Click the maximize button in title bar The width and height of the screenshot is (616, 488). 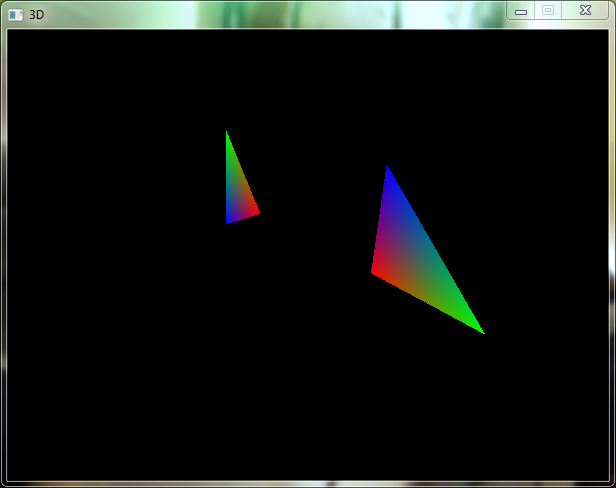(x=547, y=9)
